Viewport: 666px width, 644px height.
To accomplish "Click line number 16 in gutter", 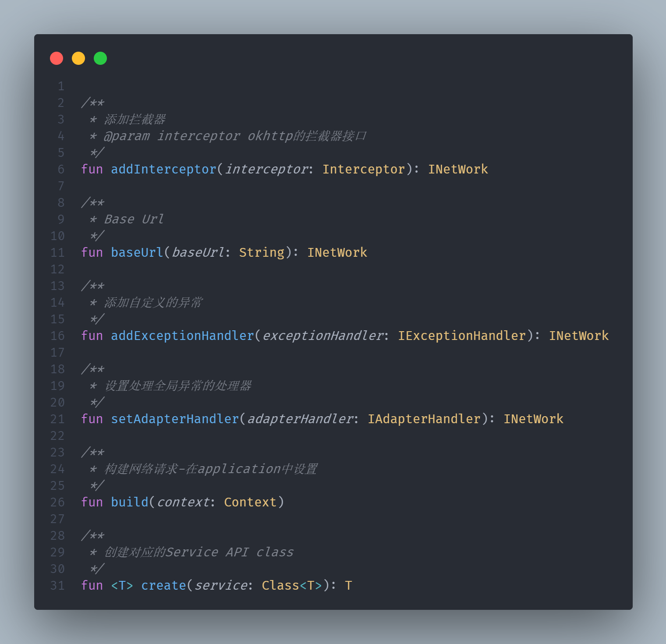I will coord(57,336).
